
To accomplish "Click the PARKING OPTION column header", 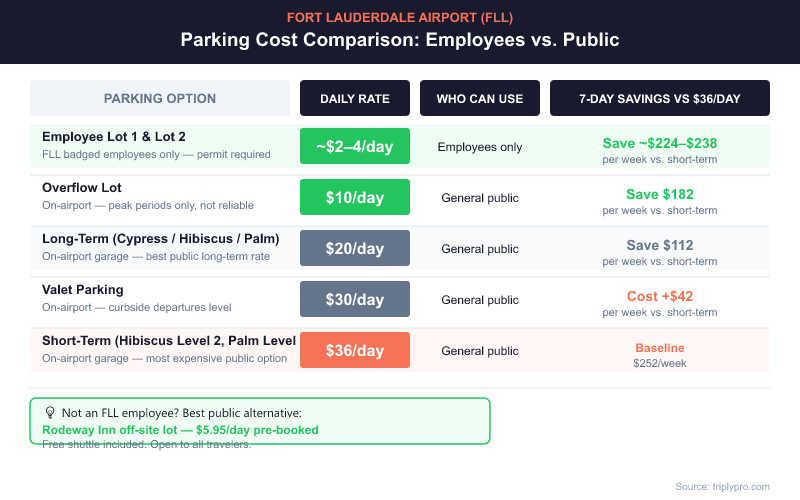I will [160, 98].
